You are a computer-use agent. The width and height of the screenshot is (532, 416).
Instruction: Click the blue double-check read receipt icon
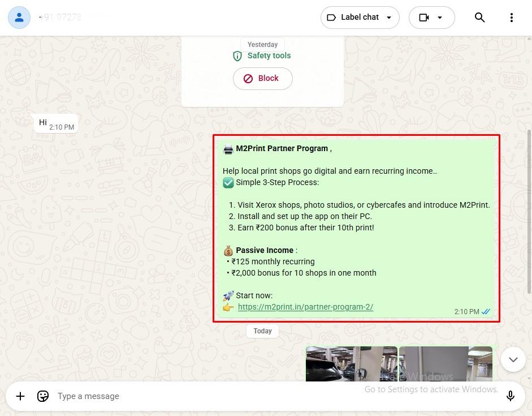pos(486,311)
